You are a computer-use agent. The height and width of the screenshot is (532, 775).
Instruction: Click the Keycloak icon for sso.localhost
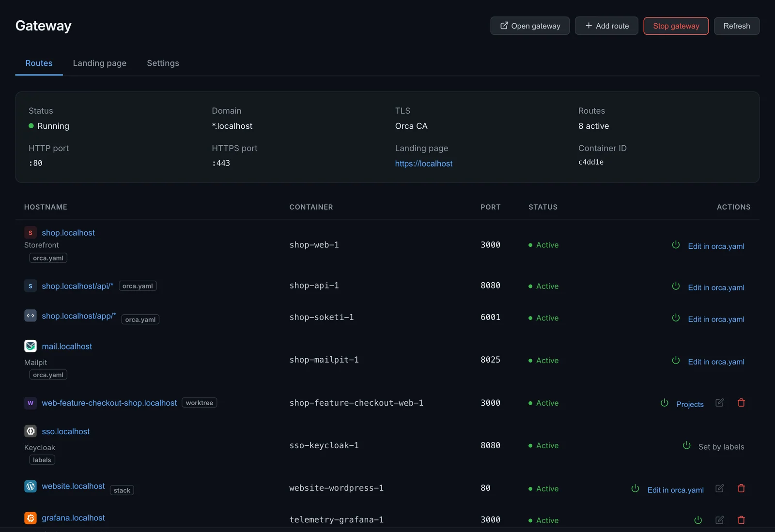point(31,431)
